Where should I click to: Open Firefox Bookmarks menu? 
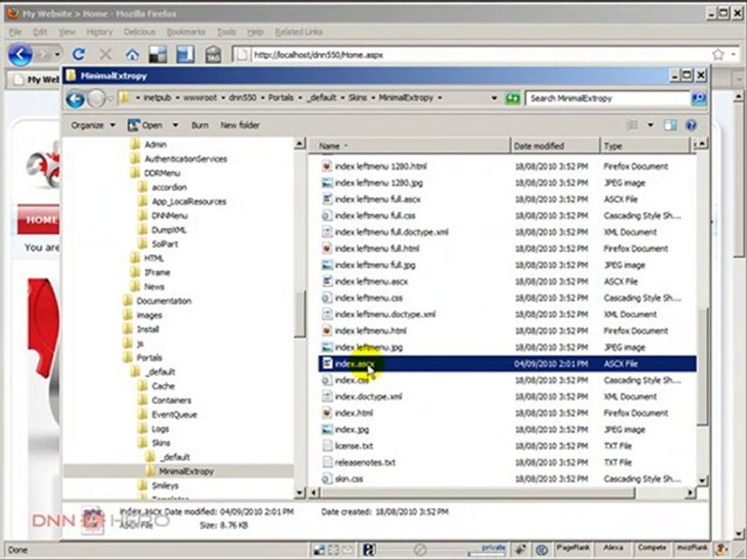tap(186, 32)
